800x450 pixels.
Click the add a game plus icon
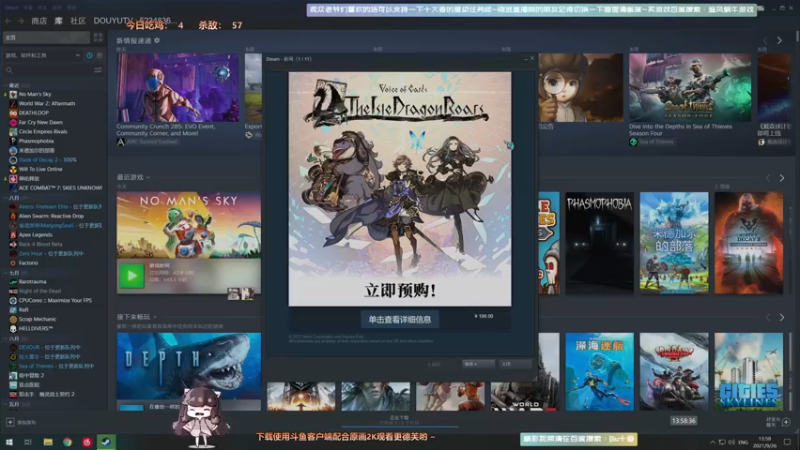10,422
